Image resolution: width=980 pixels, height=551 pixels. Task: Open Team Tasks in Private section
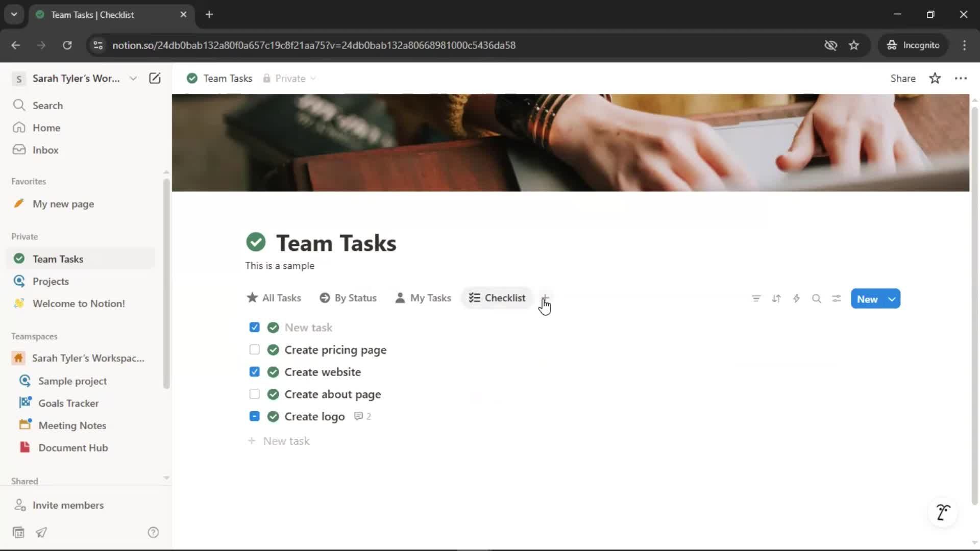pos(82,259)
